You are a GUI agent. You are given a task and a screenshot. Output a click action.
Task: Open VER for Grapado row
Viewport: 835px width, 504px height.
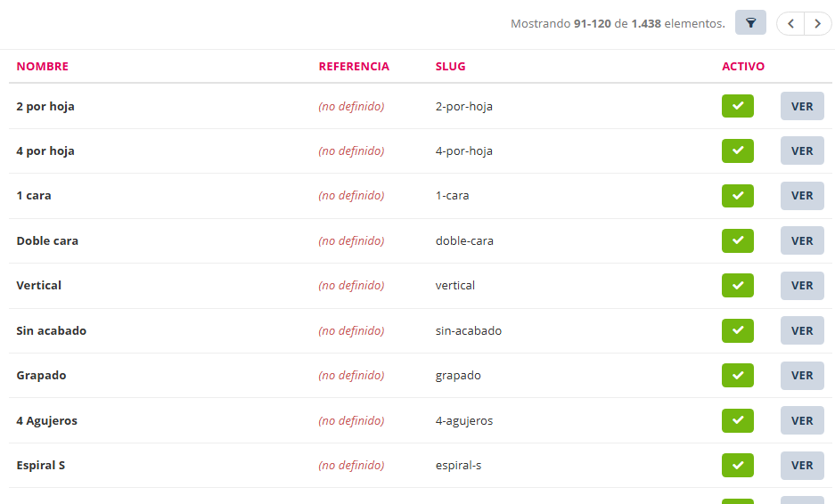[802, 376]
